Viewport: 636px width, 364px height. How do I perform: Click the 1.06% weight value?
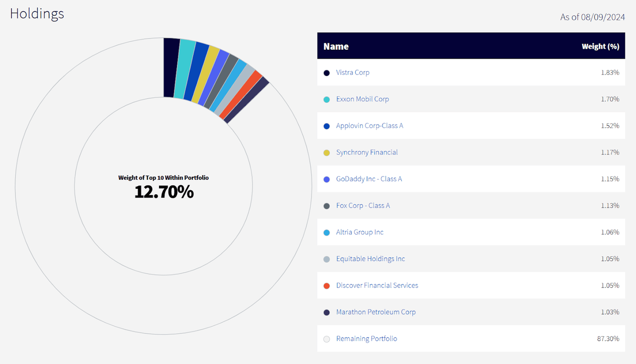610,232
